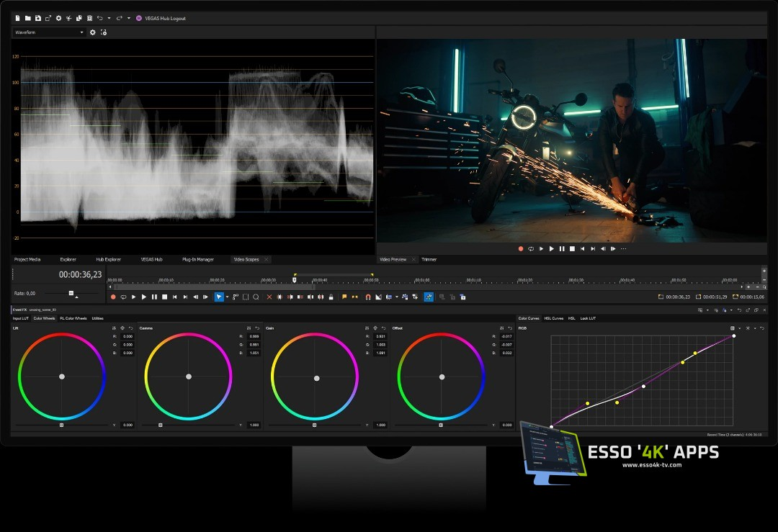Select the Normal Edit arrow tool
The height and width of the screenshot is (532, 778).
219,297
